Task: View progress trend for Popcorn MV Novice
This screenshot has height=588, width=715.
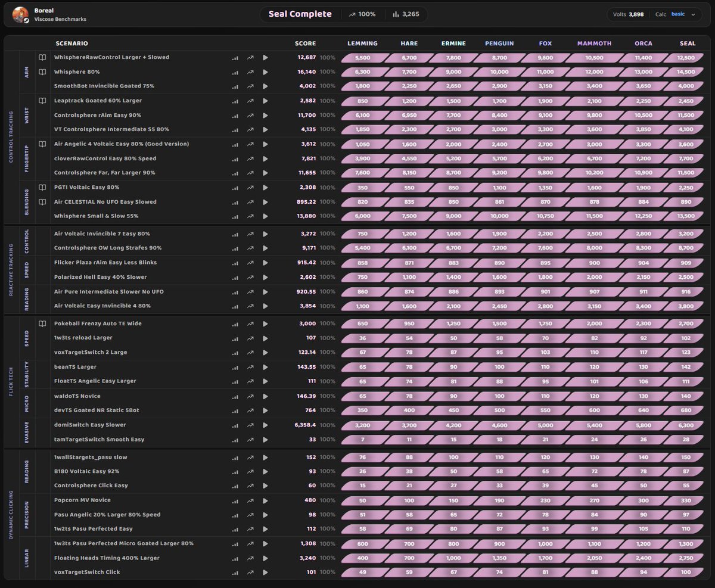Action: [x=250, y=500]
